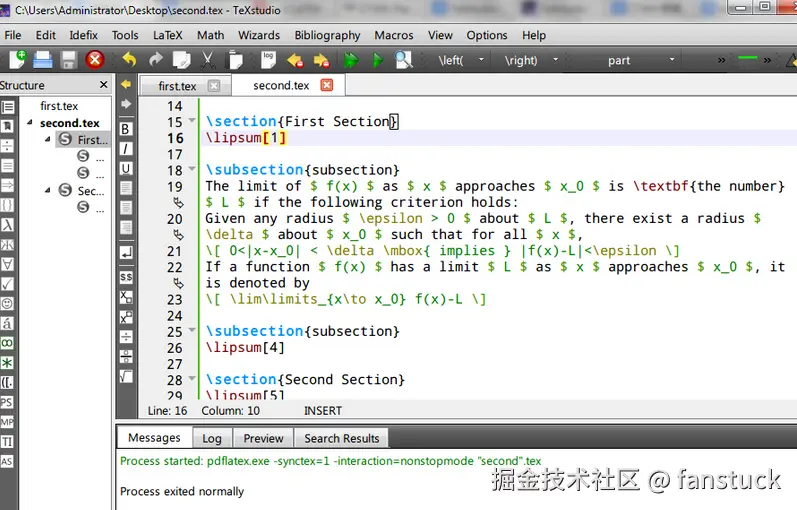This screenshot has width=797, height=510.
Task: Insert square root with the radical icon
Action: coord(126,376)
